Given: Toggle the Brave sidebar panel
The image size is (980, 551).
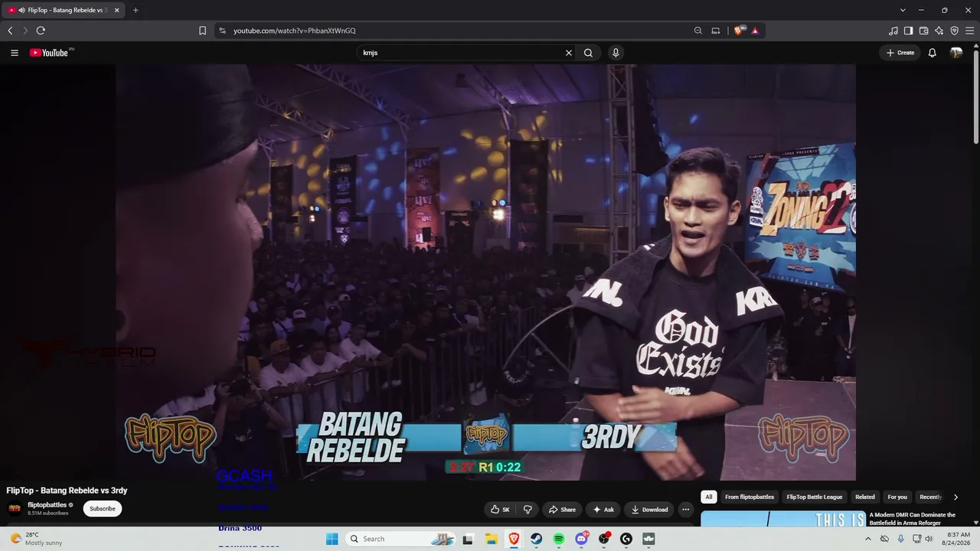Looking at the screenshot, I should (908, 31).
